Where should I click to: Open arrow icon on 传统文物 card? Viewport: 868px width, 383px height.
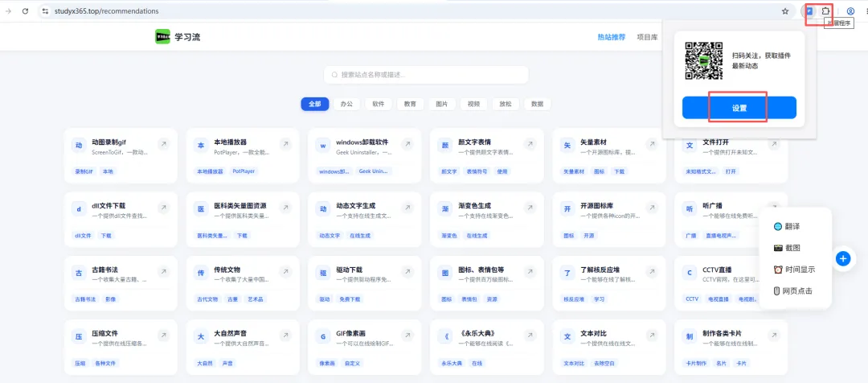coord(285,272)
